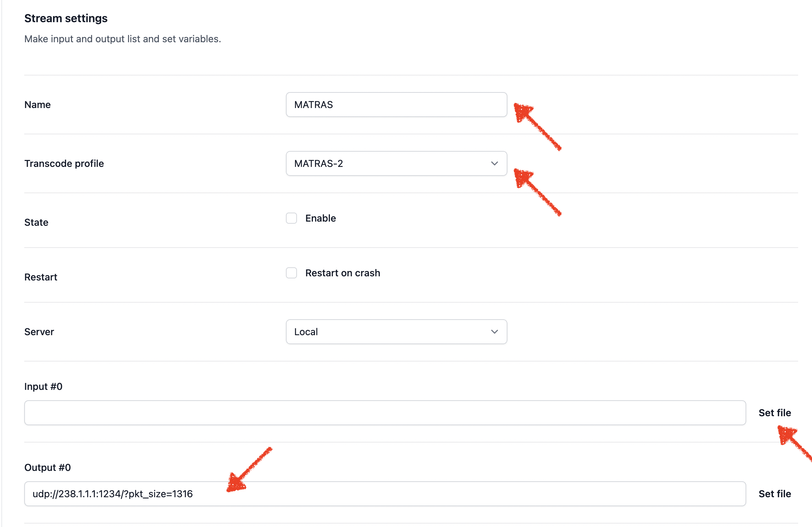Click the Output #0 label

[x=47, y=467]
